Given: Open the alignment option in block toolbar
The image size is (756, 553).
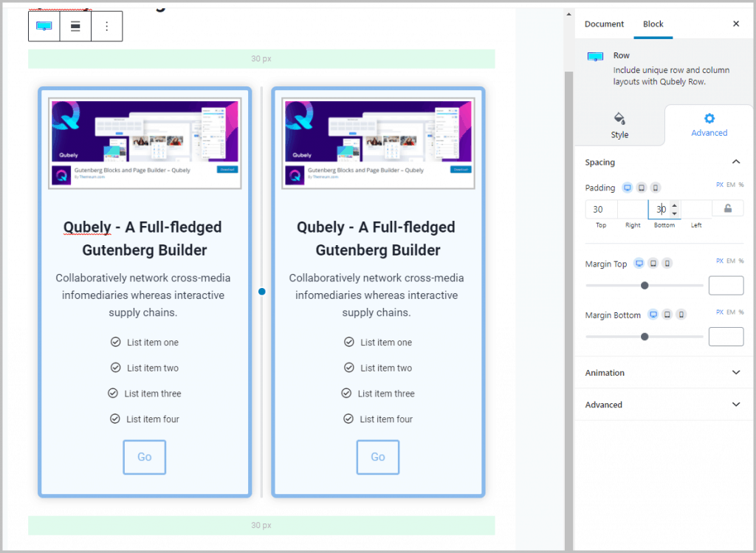Looking at the screenshot, I should [x=75, y=26].
